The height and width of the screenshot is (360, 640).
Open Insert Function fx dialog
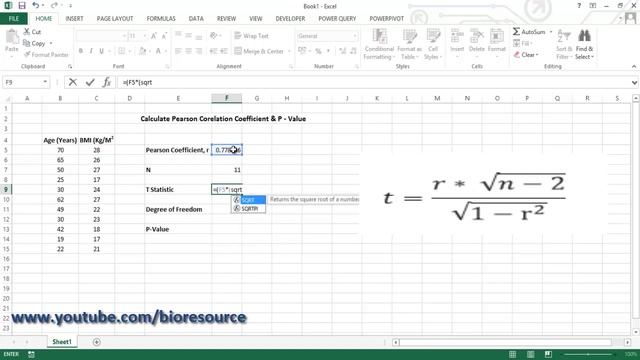pyautogui.click(x=107, y=82)
